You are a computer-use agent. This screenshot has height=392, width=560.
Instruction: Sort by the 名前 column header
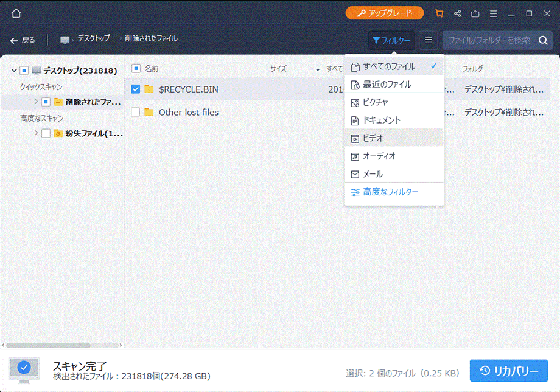(152, 68)
